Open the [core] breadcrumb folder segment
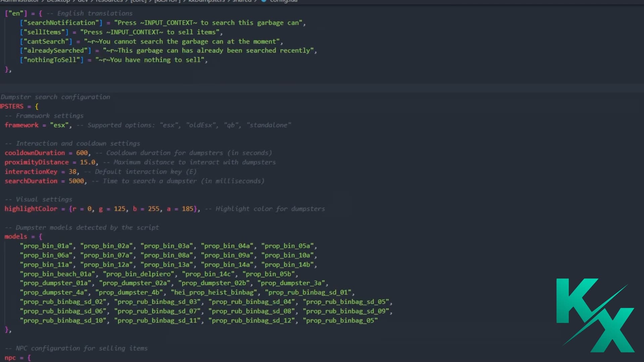Viewport: 644px width, 362px height. click(x=138, y=1)
